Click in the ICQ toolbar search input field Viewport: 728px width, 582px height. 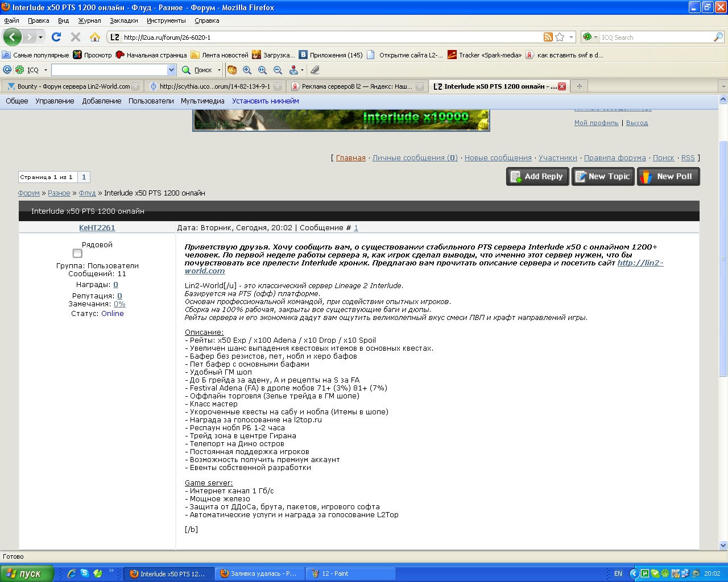coord(110,70)
